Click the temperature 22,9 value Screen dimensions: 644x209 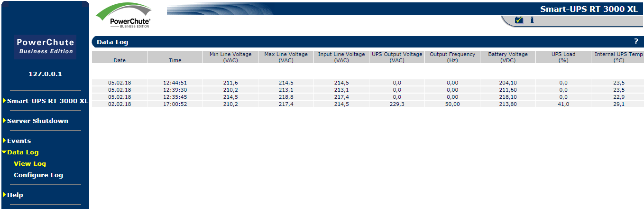coord(618,97)
